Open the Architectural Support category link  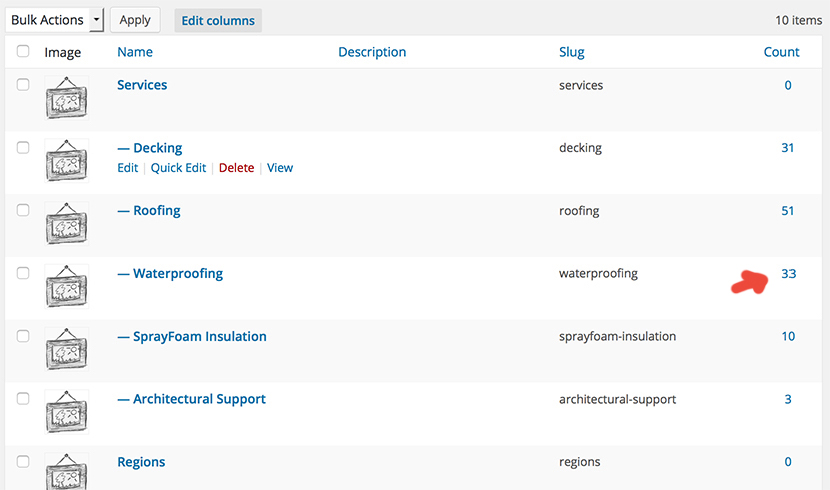191,399
